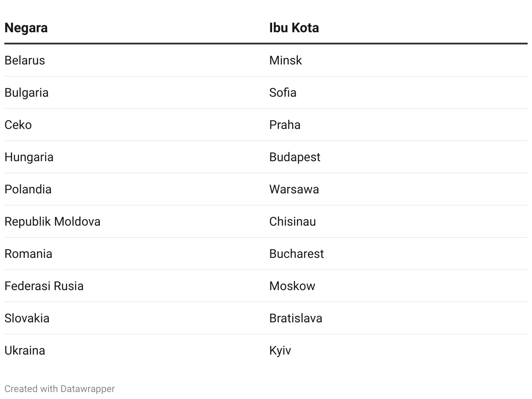Click the Bratislava capital cell
The image size is (532, 399).
pyautogui.click(x=296, y=318)
